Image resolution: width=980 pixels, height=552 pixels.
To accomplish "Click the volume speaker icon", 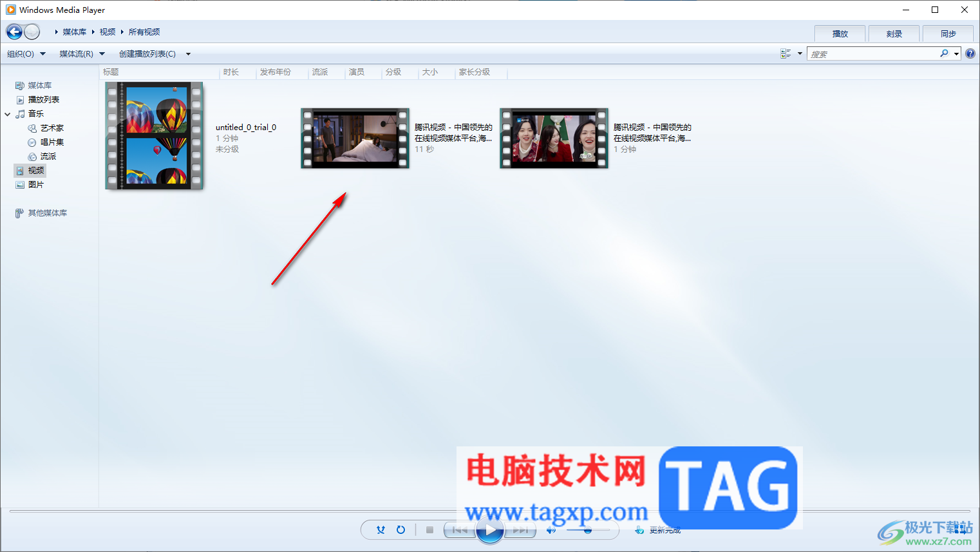I will point(551,530).
